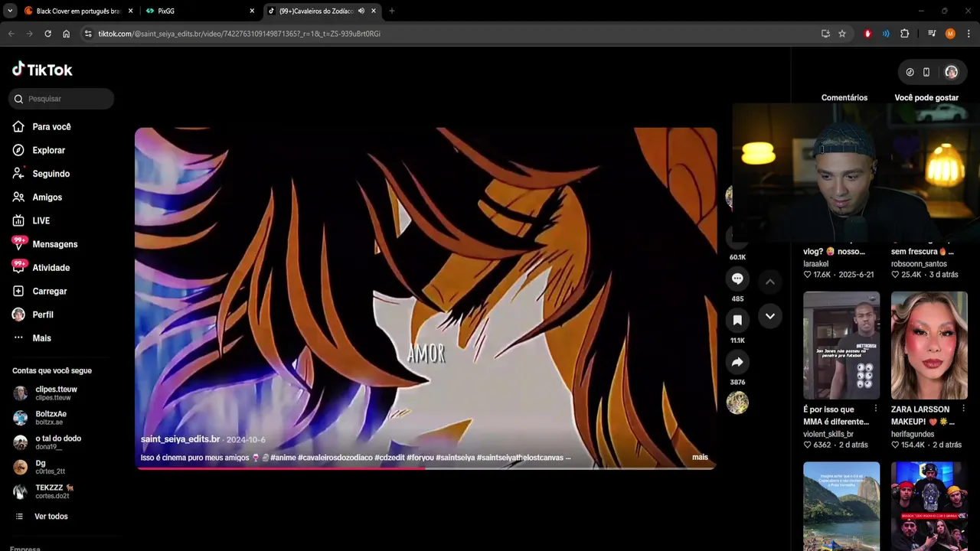Viewport: 980px width, 551px height.
Task: Go to the Seguindo feed
Action: click(x=41, y=174)
